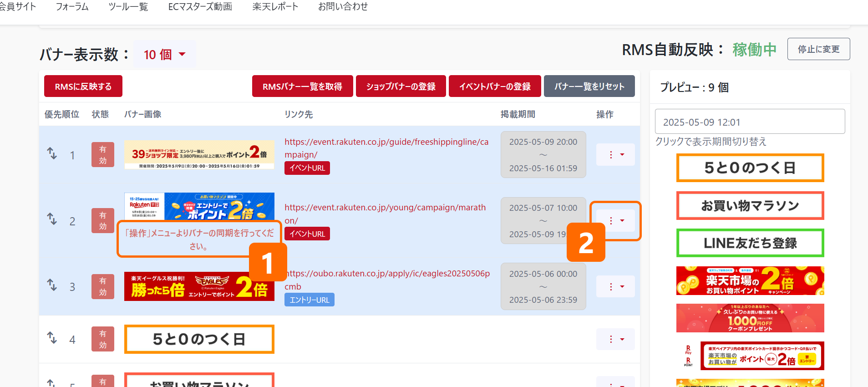This screenshot has width=868, height=387.
Task: Click お買い物マラソン ポイント2倍 thumbnail in row 2
Action: pos(199,206)
